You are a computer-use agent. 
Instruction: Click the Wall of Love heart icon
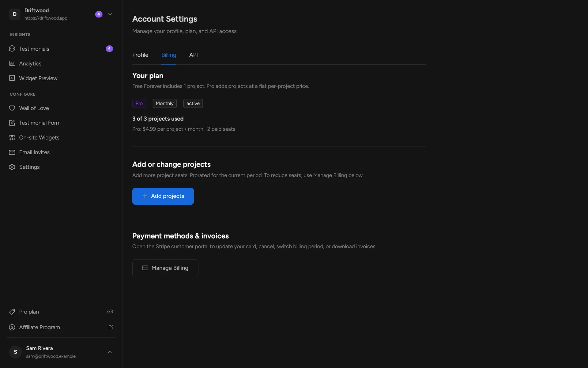(x=12, y=108)
